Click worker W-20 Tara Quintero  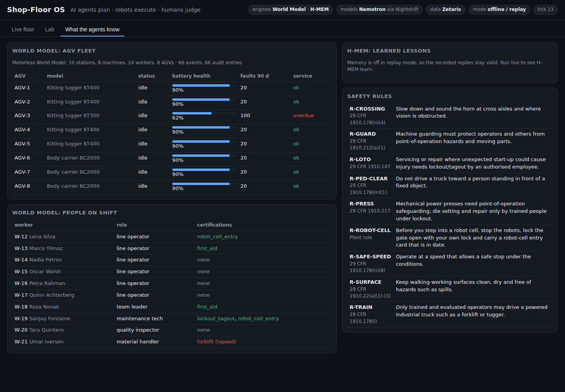[x=39, y=330]
